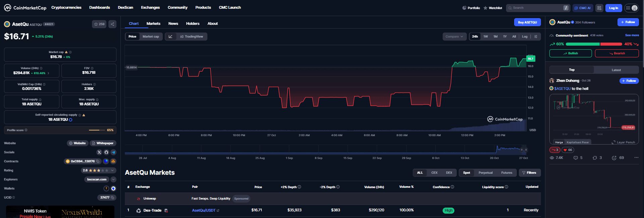Switch chart to Market cap view
This screenshot has height=218, width=644.
151,37
